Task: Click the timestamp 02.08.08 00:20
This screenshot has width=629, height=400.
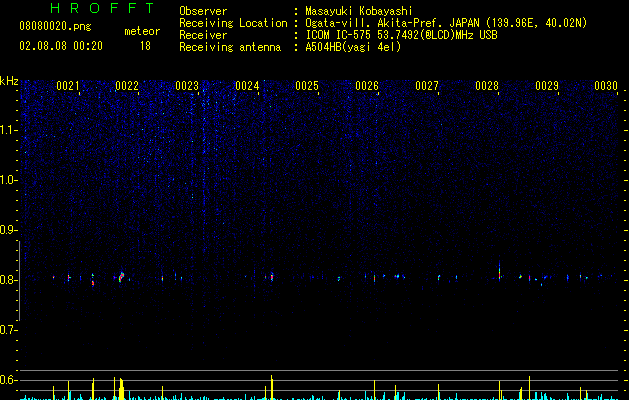Action: (61, 46)
